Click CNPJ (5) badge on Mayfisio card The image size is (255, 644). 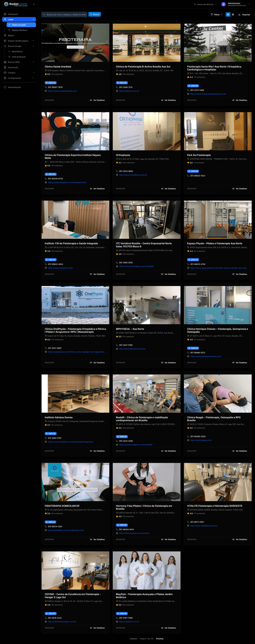[122, 614]
